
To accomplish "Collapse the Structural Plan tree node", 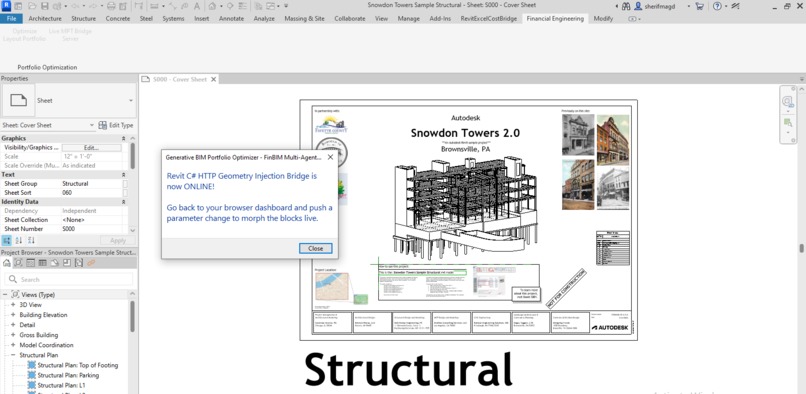I will (x=13, y=355).
